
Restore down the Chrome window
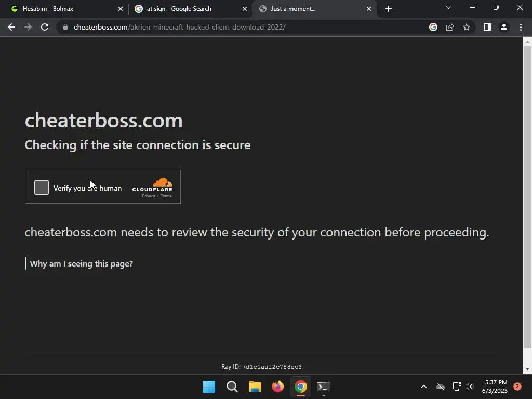click(x=496, y=7)
